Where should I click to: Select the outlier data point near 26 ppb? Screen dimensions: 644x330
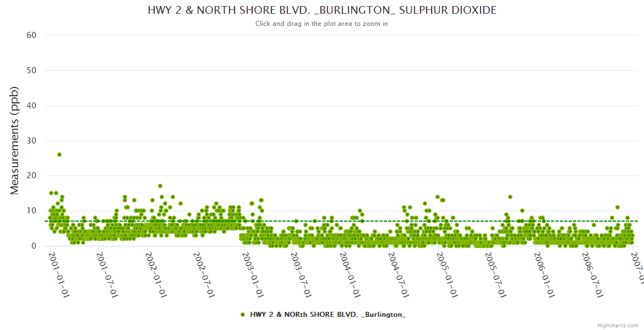(59, 155)
